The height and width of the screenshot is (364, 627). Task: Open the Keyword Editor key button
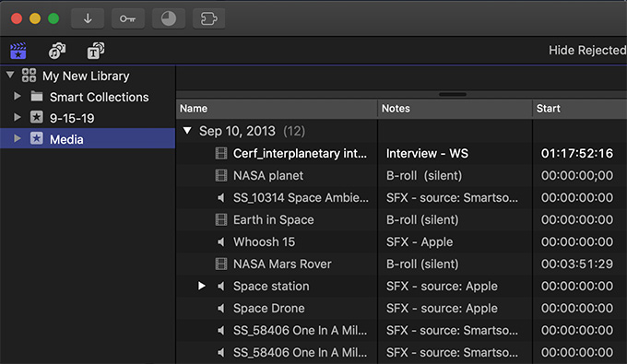pos(128,18)
